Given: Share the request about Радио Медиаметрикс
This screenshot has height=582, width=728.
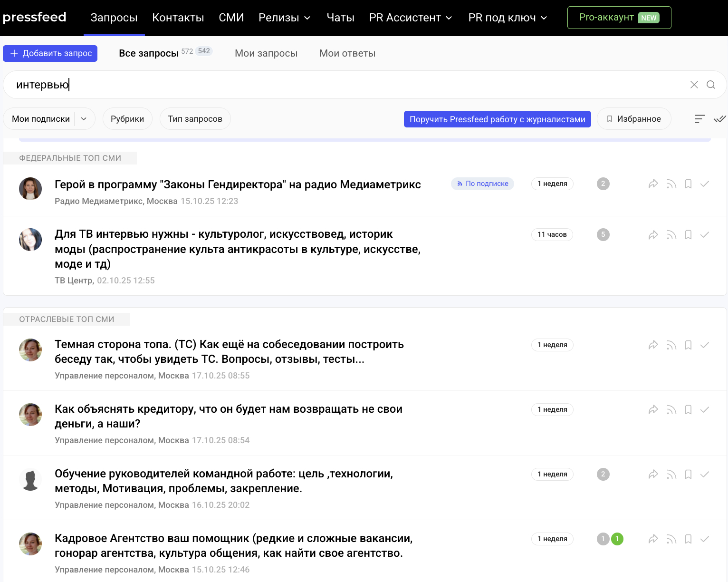Looking at the screenshot, I should [653, 184].
